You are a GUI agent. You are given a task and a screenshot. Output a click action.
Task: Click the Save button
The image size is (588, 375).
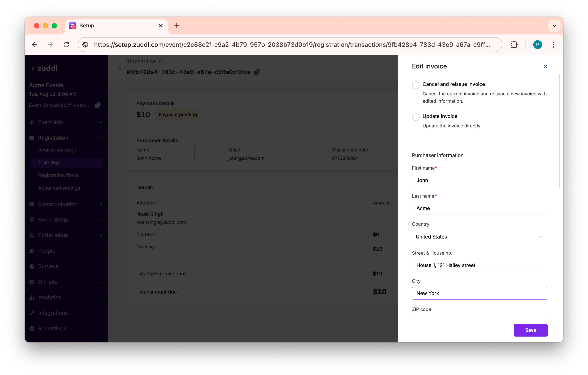point(530,330)
